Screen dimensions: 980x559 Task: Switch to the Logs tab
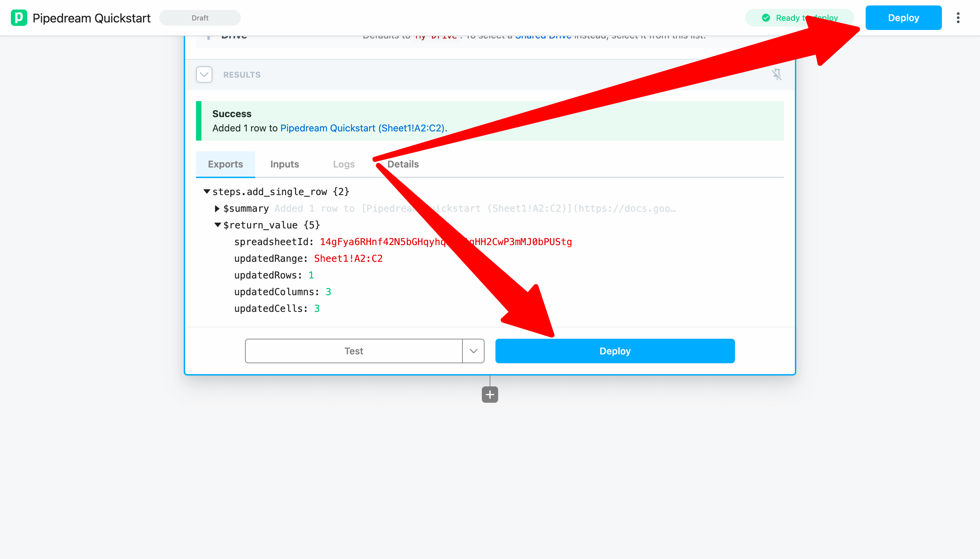tap(343, 164)
